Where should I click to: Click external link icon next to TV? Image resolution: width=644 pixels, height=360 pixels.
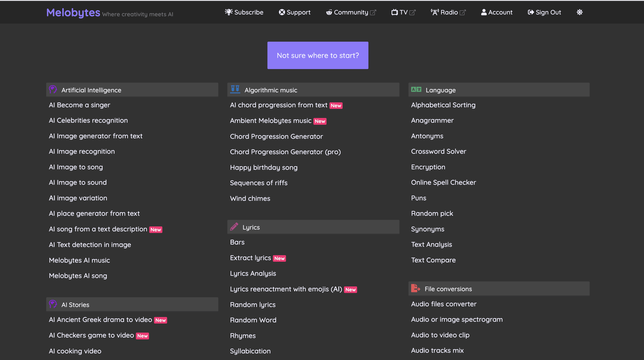click(413, 12)
